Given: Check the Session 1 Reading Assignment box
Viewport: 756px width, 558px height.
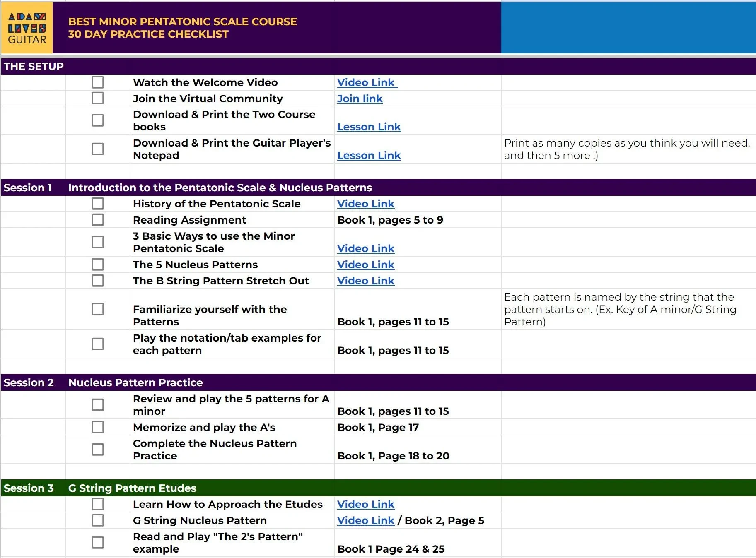Looking at the screenshot, I should [98, 219].
